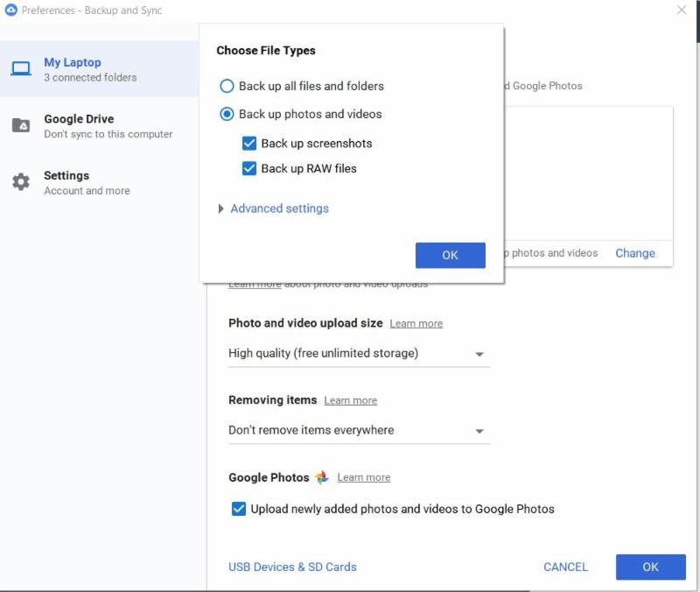Image resolution: width=700 pixels, height=592 pixels.
Task: Click CANCEL at the bottom of preferences
Action: (565, 567)
